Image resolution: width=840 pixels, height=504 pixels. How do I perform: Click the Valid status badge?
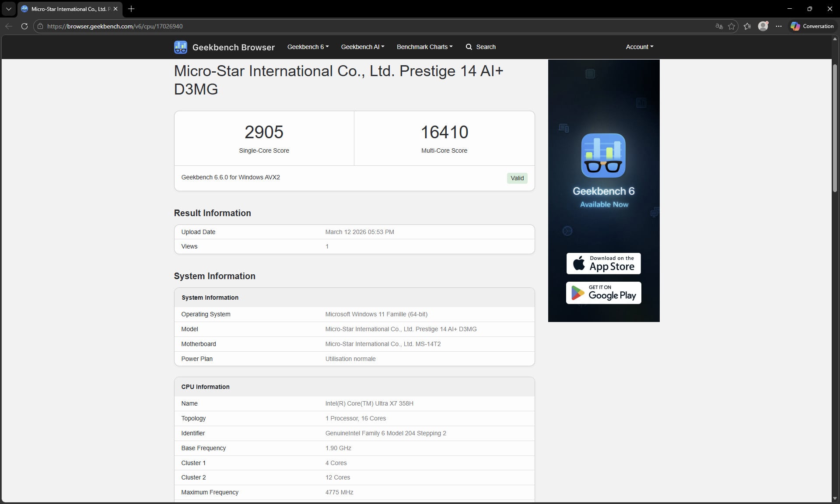point(517,178)
